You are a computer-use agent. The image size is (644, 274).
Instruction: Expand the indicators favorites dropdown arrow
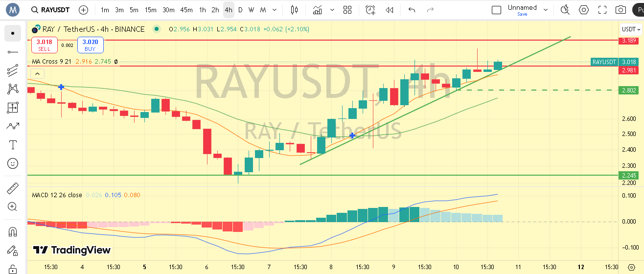333,10
